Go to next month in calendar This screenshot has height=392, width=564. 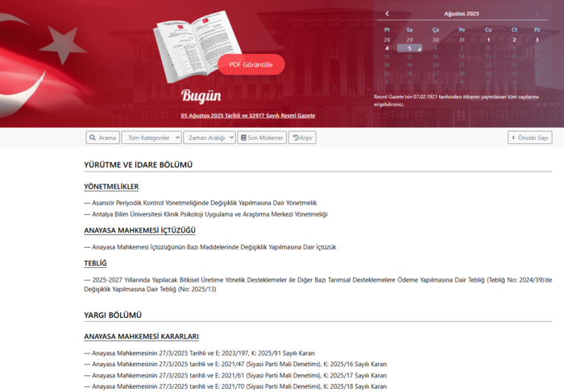tap(537, 14)
